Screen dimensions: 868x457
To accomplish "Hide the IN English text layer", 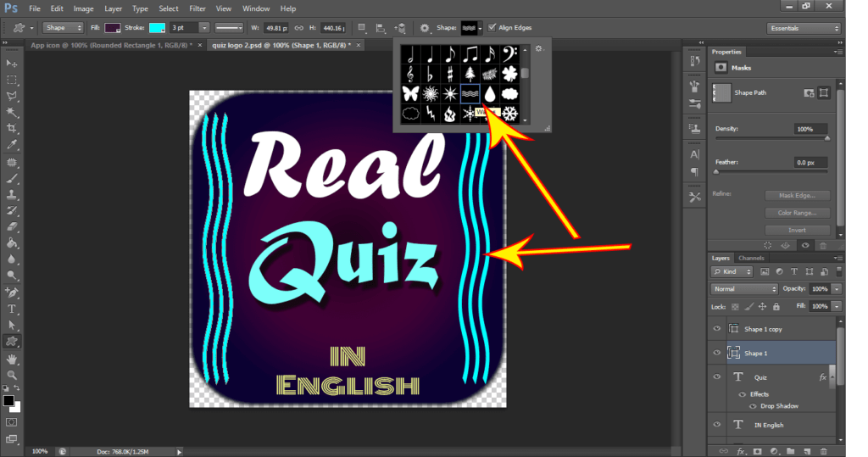I will point(717,425).
